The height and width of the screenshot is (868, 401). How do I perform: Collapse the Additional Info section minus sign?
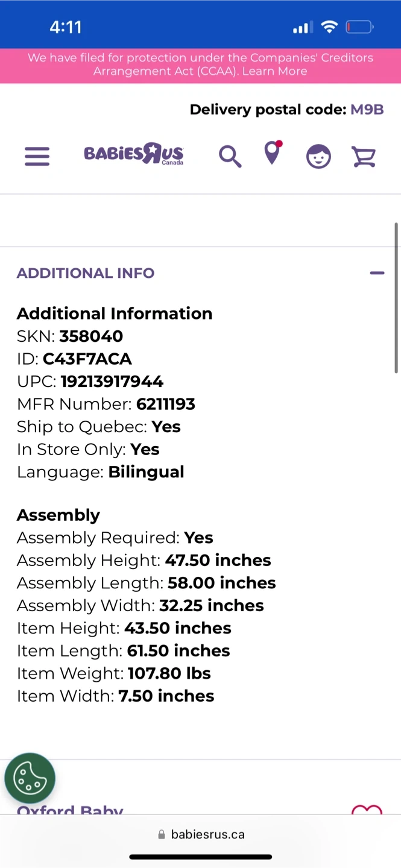pyautogui.click(x=377, y=273)
